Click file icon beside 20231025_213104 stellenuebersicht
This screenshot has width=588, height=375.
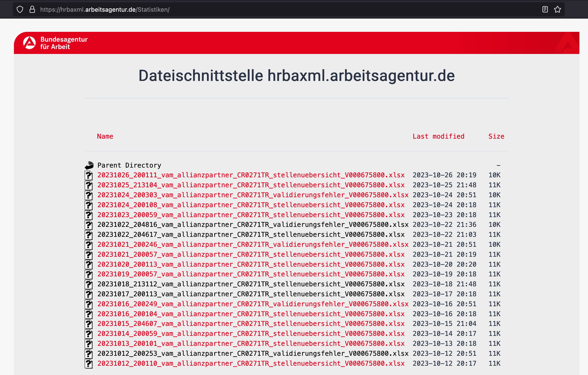coord(89,185)
